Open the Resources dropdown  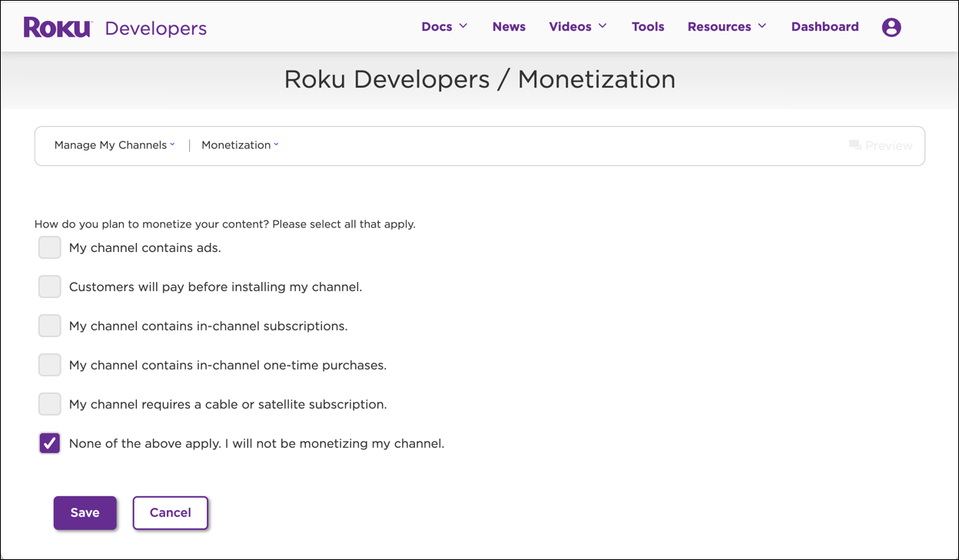726,26
